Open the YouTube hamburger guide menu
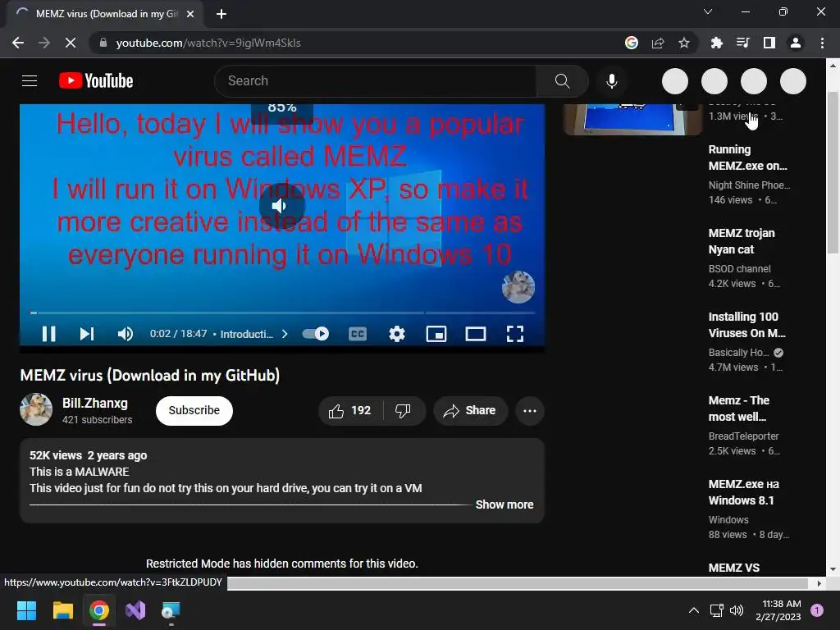Screen dimensions: 840x630 tap(30, 81)
